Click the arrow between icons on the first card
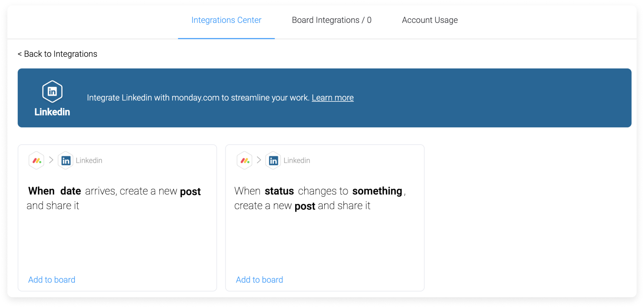This screenshot has height=308, width=644. tap(51, 160)
